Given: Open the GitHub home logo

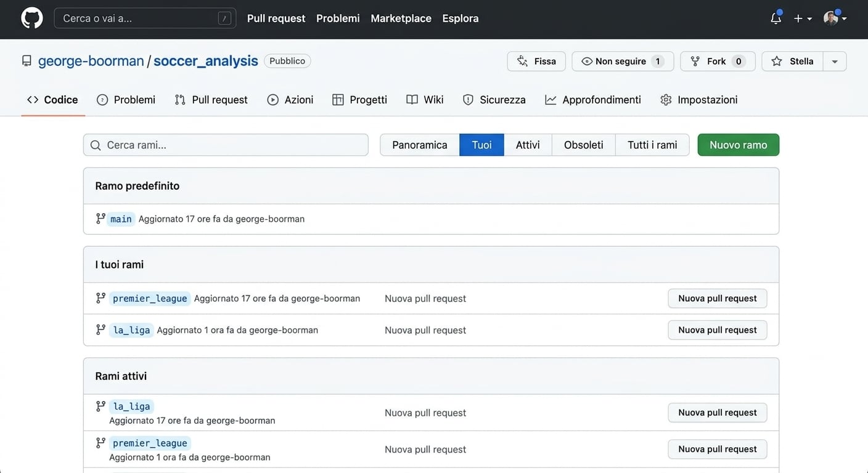Looking at the screenshot, I should [x=32, y=18].
